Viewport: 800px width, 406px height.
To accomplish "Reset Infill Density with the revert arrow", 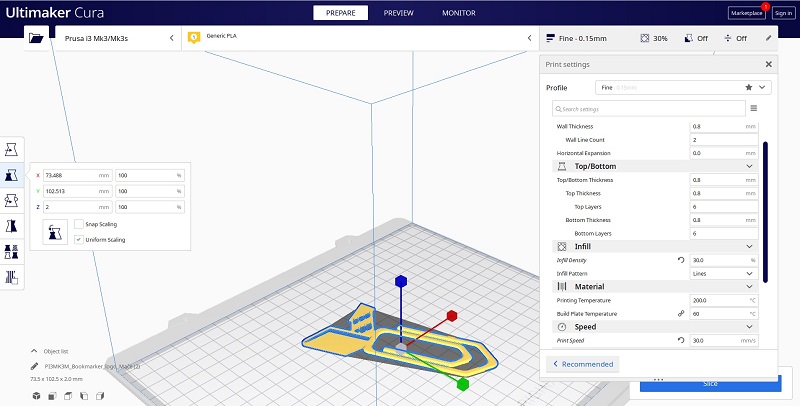I will coord(681,260).
